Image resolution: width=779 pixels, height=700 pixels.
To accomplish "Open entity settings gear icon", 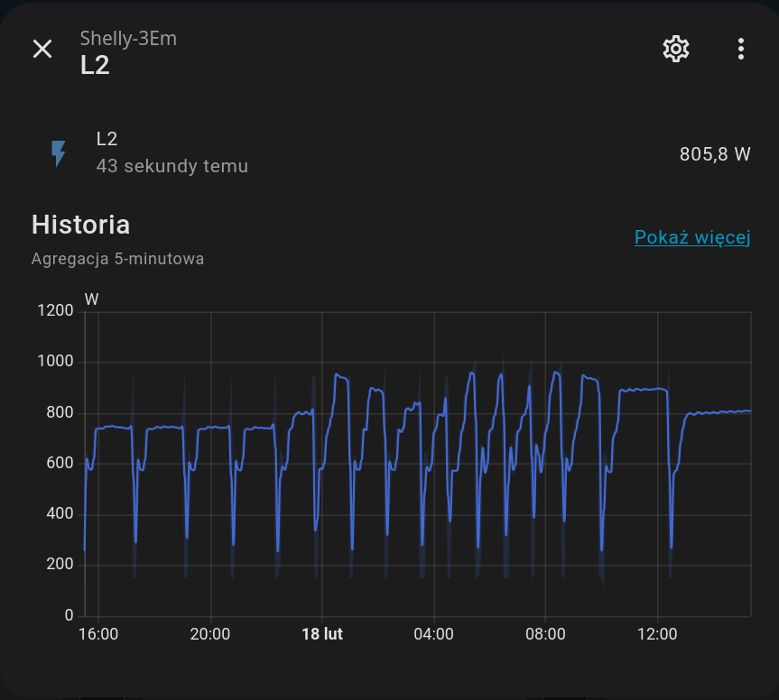I will (676, 49).
